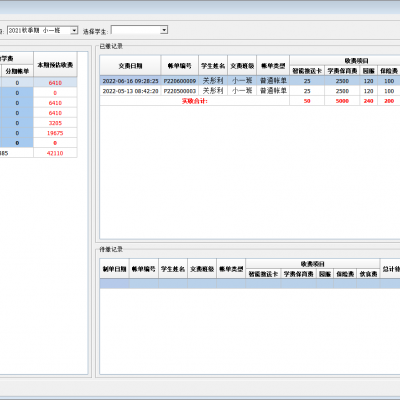Click bill number P220500003 cell
This screenshot has height=400, width=400.
180,91
